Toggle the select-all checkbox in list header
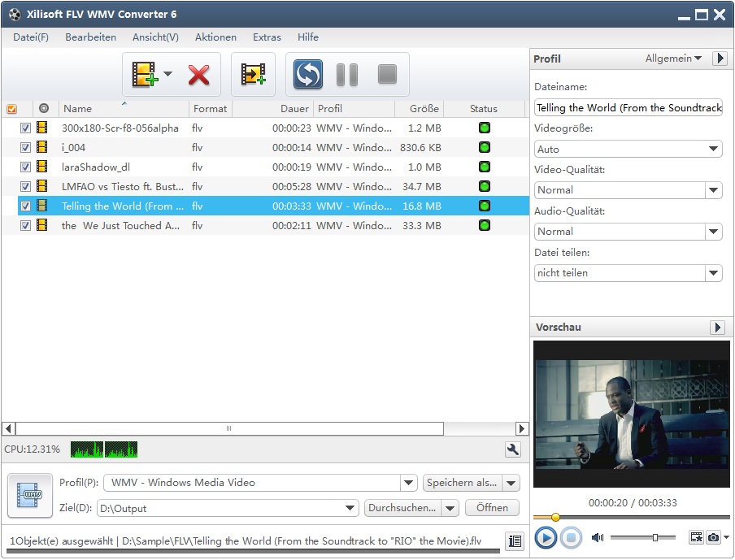Image resolution: width=735 pixels, height=560 pixels. click(x=12, y=109)
